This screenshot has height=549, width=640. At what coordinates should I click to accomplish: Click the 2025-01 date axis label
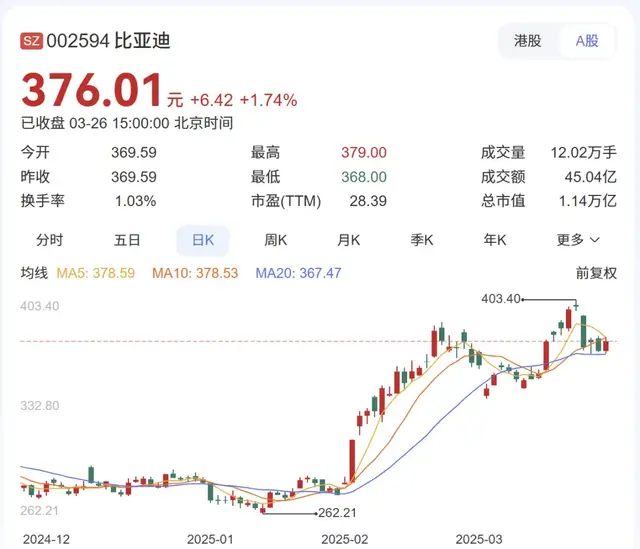click(210, 540)
